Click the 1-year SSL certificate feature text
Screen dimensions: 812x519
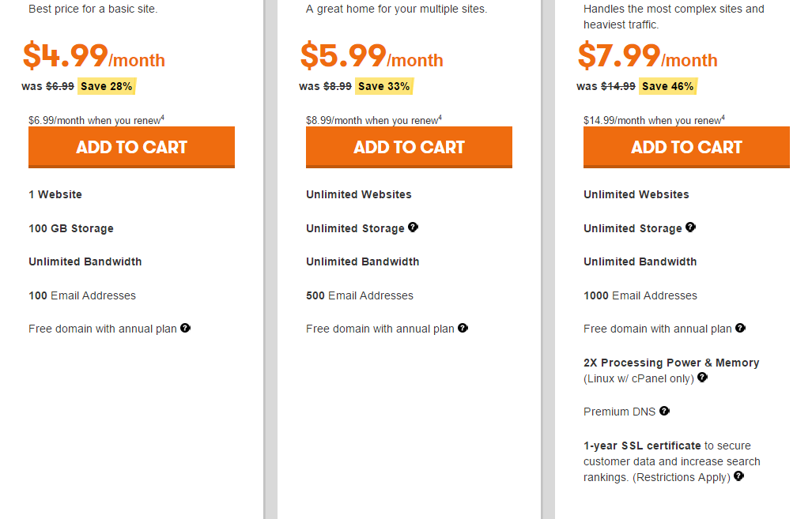pos(642,446)
